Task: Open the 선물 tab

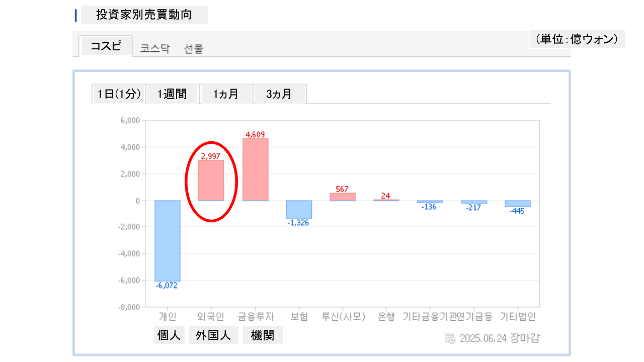Action: pos(194,49)
